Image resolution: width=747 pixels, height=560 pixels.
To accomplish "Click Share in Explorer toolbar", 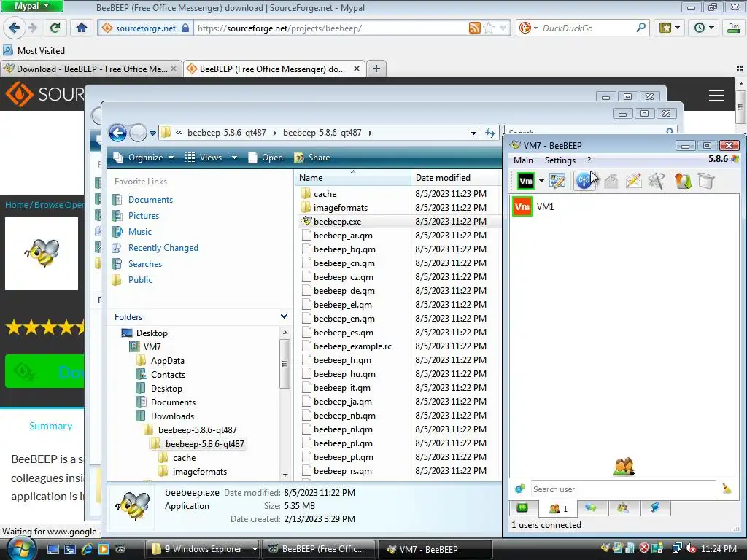I will [x=312, y=157].
